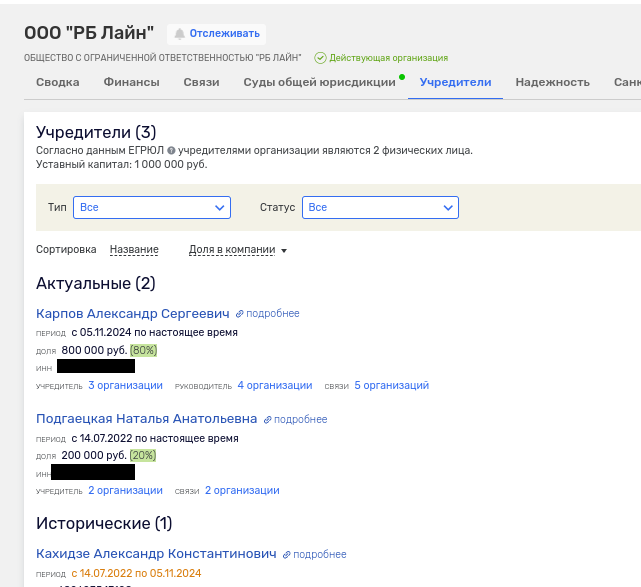Open Подгаецкая's связи 2 организации link

point(242,491)
